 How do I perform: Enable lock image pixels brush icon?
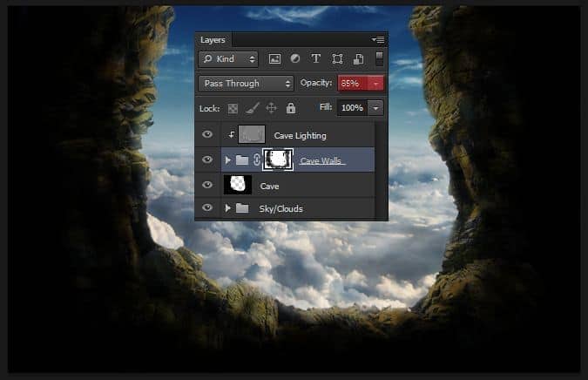(x=252, y=108)
